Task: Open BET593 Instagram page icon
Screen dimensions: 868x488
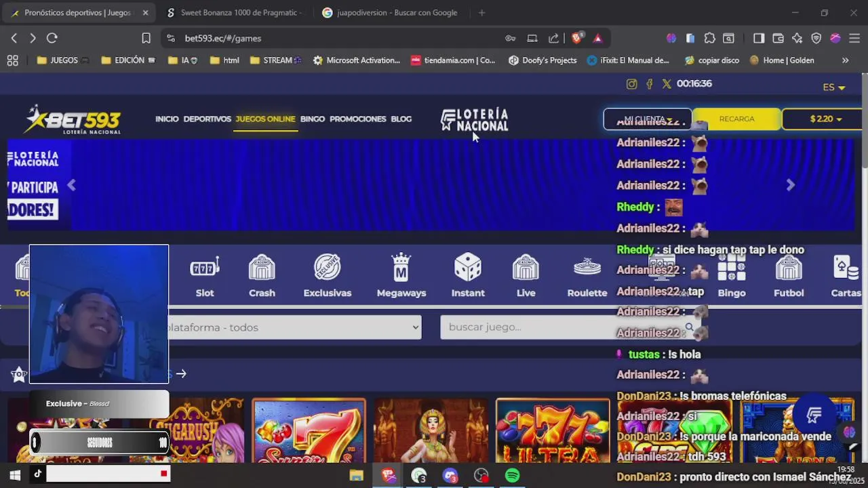Action: tap(631, 84)
